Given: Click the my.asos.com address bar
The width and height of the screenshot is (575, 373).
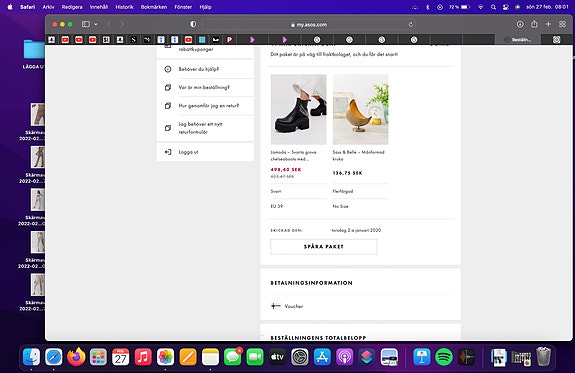Looking at the screenshot, I should [x=308, y=25].
